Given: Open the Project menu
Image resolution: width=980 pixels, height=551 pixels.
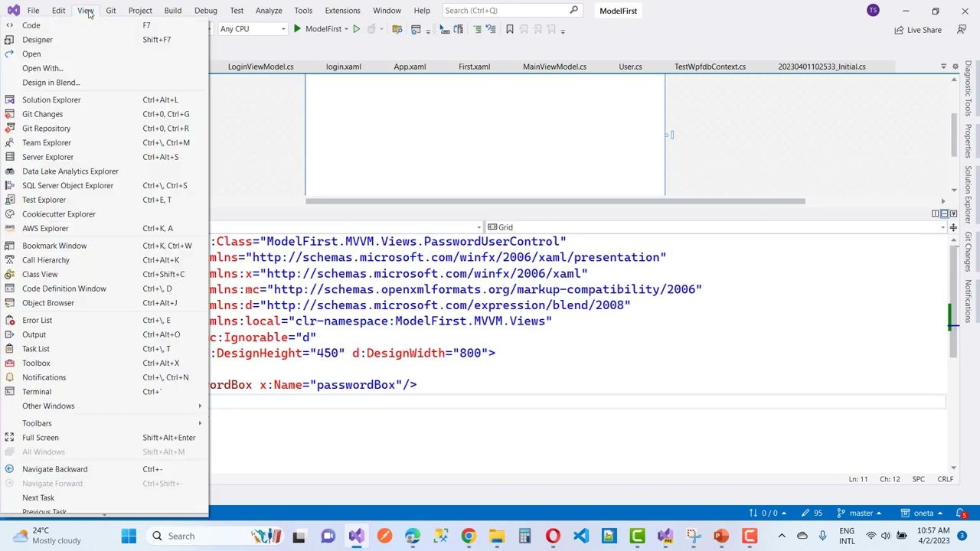Looking at the screenshot, I should (x=140, y=11).
